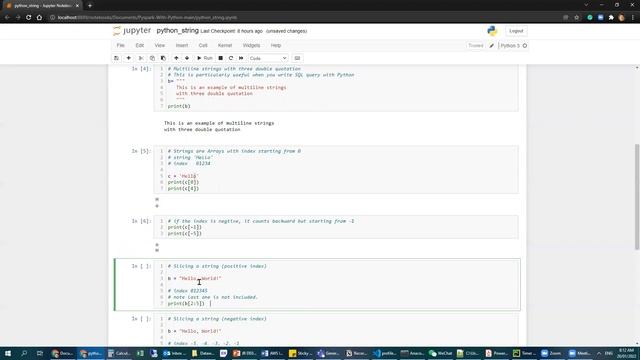
Task: Open the Kernel menu
Action: click(x=225, y=45)
